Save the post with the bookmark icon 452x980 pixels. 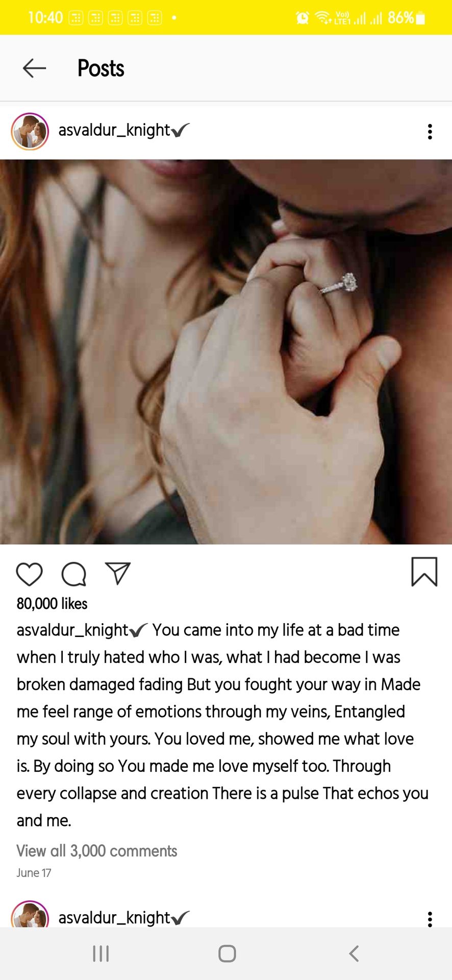point(424,572)
